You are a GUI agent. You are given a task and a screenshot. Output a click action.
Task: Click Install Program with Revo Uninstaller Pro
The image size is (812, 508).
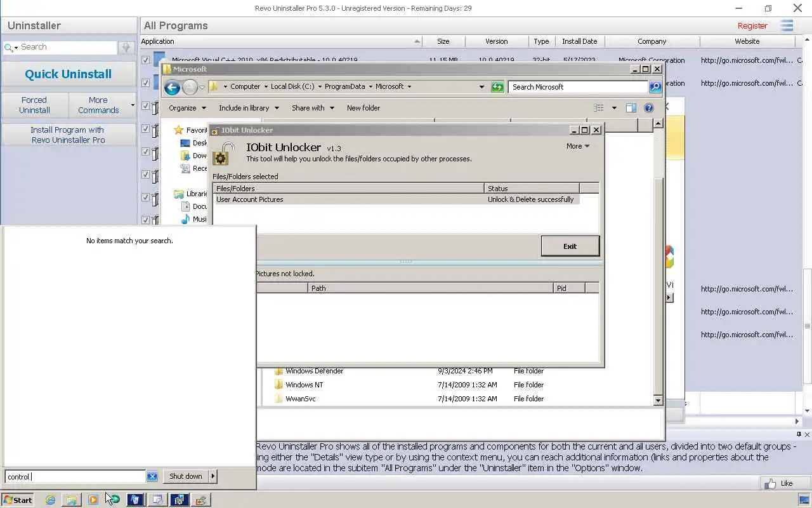(x=69, y=135)
